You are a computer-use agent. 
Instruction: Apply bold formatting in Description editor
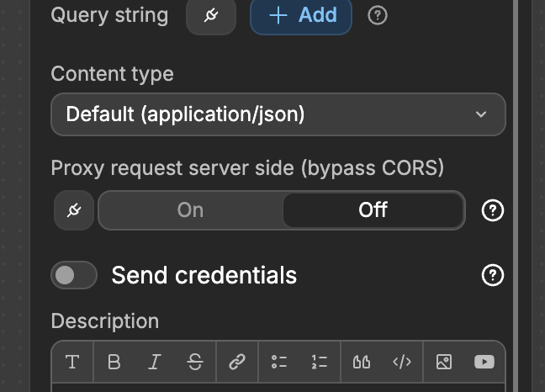114,362
